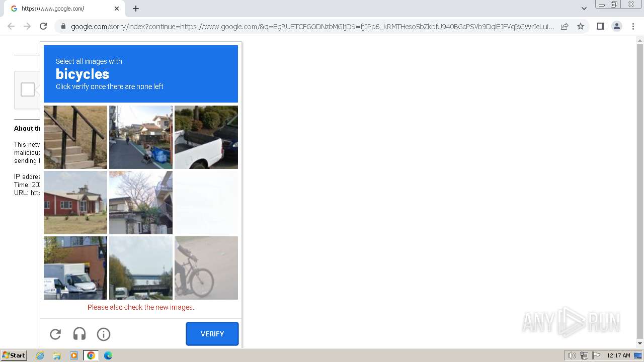Open the Windows Start menu
644x362 pixels.
[x=14, y=355]
